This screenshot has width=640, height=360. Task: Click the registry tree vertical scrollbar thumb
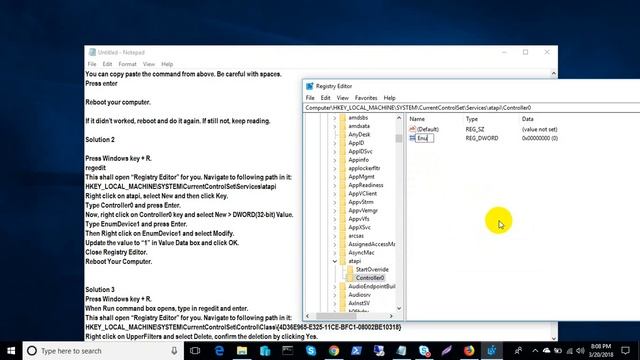[x=399, y=138]
